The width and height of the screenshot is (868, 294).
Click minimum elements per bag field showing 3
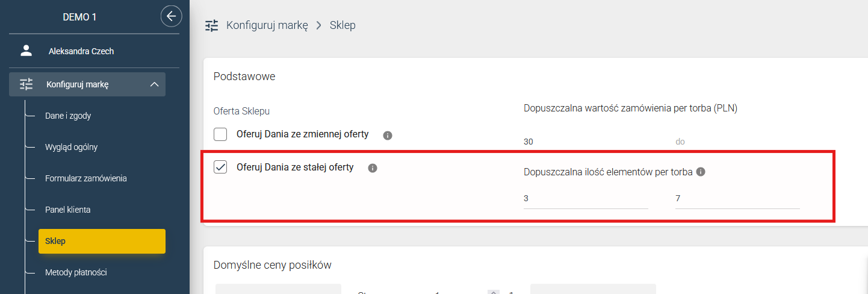(x=586, y=198)
